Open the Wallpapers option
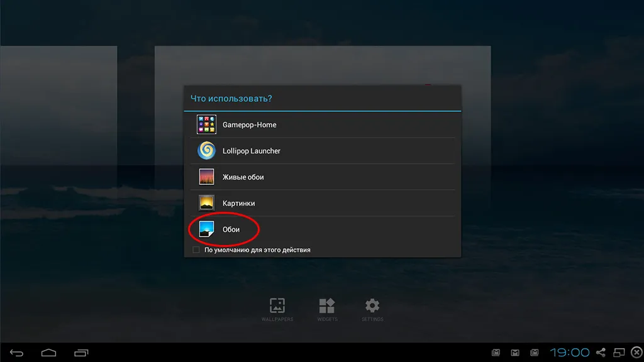 (x=277, y=309)
